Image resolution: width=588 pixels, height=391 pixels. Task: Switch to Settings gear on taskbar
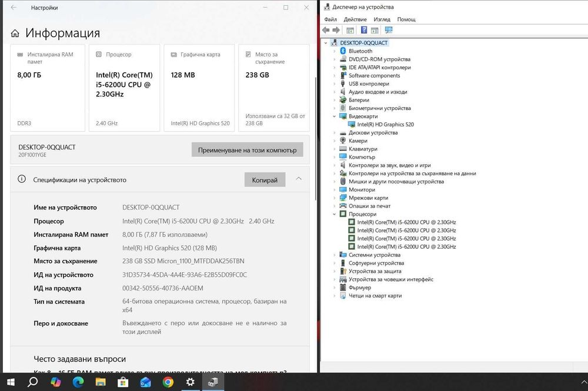point(190,382)
